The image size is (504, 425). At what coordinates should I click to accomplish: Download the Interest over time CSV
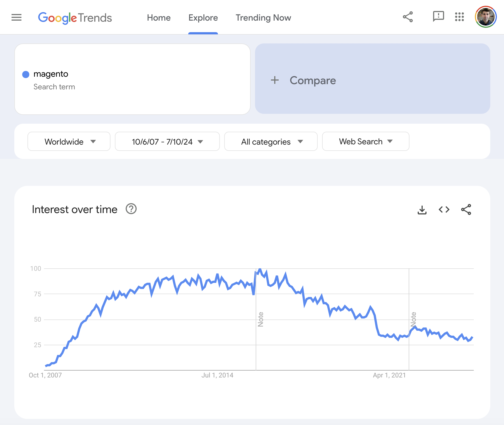tap(422, 210)
